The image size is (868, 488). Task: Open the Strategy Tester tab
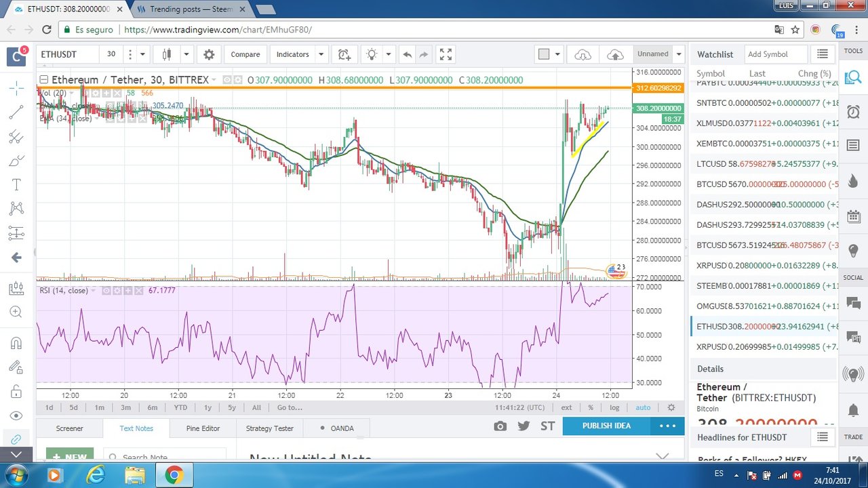pyautogui.click(x=269, y=428)
